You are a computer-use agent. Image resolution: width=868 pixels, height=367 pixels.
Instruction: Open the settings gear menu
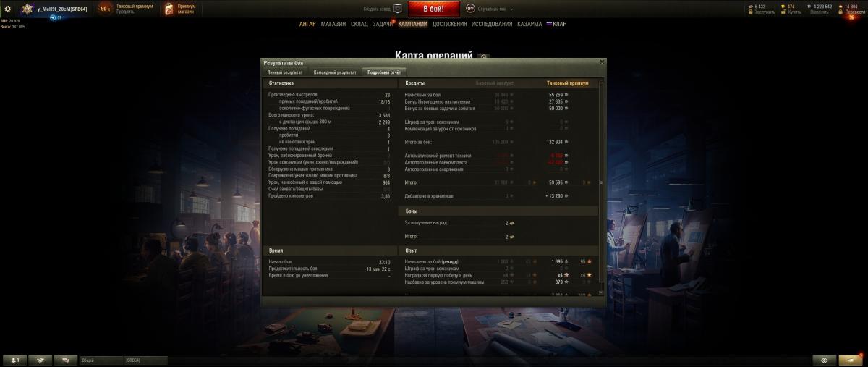point(7,9)
